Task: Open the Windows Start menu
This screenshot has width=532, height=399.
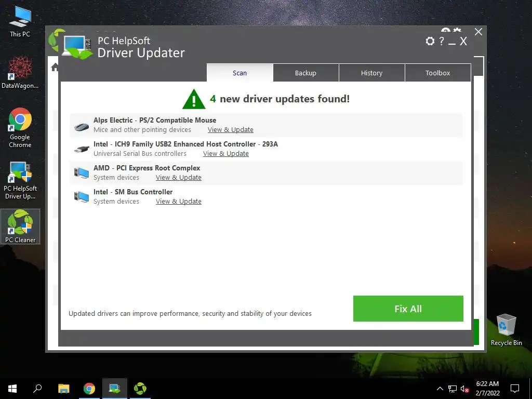Action: point(12,389)
